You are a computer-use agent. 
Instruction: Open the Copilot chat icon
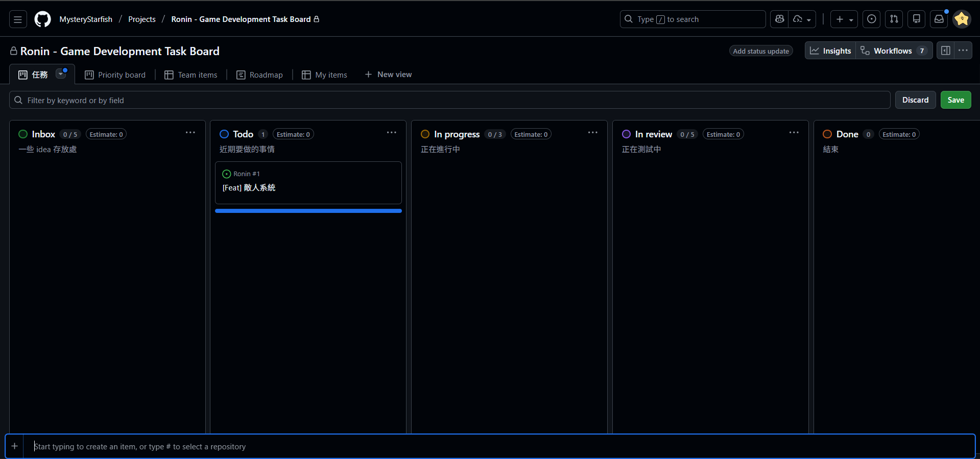779,19
